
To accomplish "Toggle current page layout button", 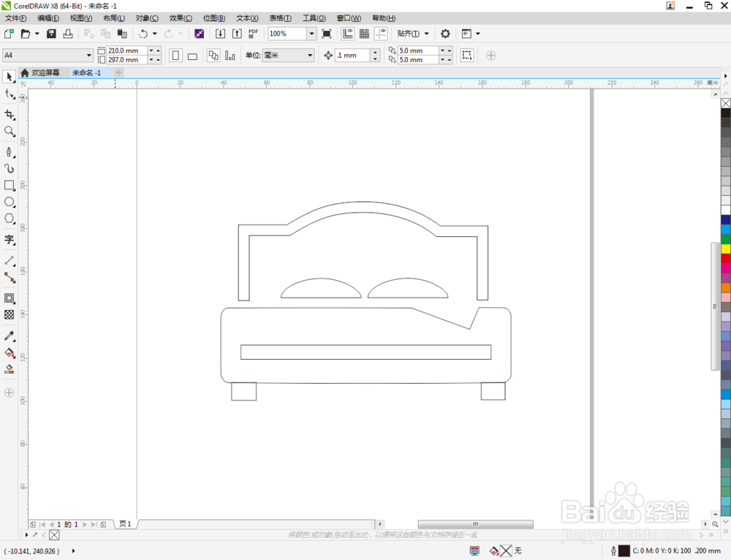I will click(230, 56).
